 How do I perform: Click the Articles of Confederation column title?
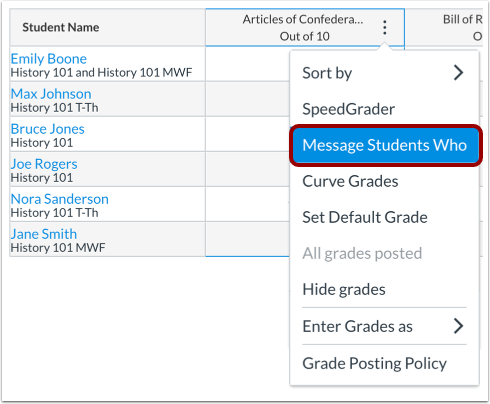point(303,19)
